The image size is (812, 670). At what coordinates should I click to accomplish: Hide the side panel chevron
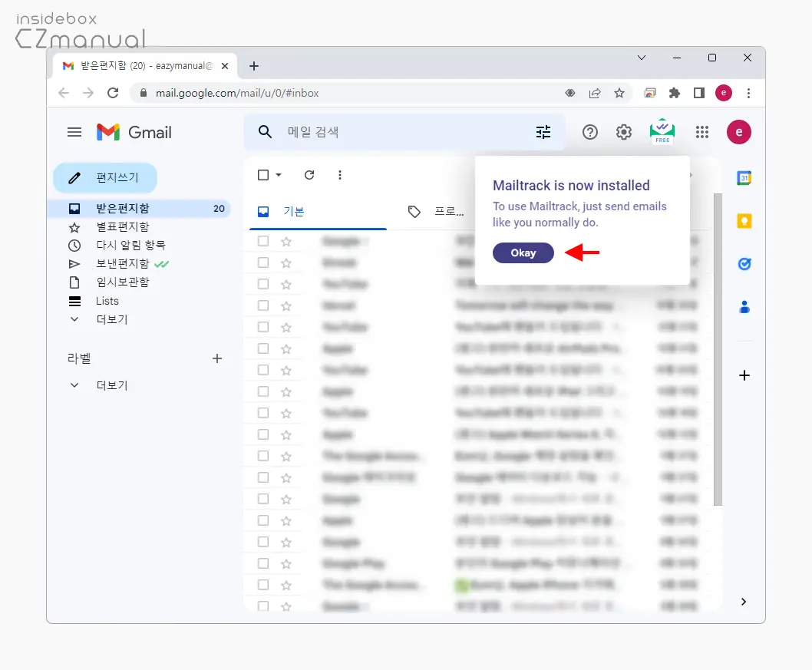744,602
